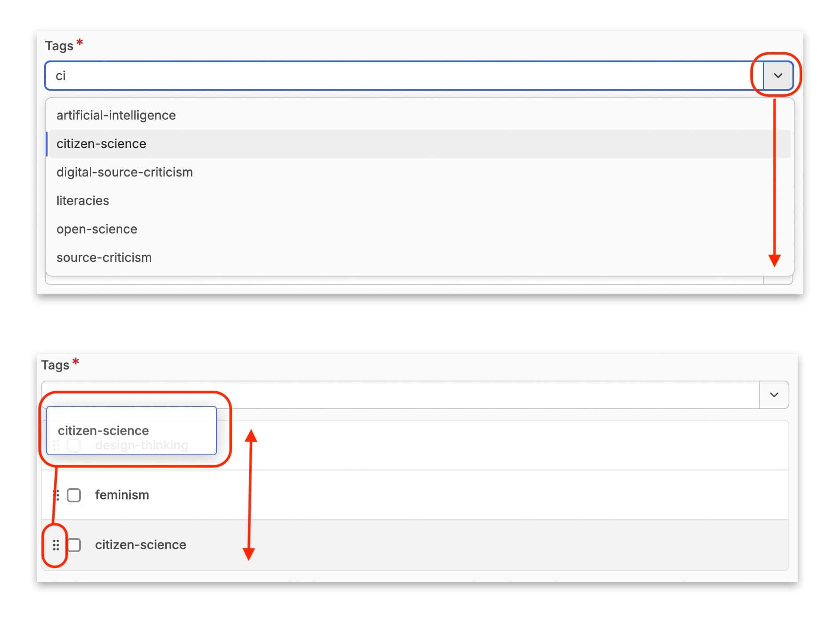
Task: Toggle the feminism checkbox
Action: tap(74, 495)
